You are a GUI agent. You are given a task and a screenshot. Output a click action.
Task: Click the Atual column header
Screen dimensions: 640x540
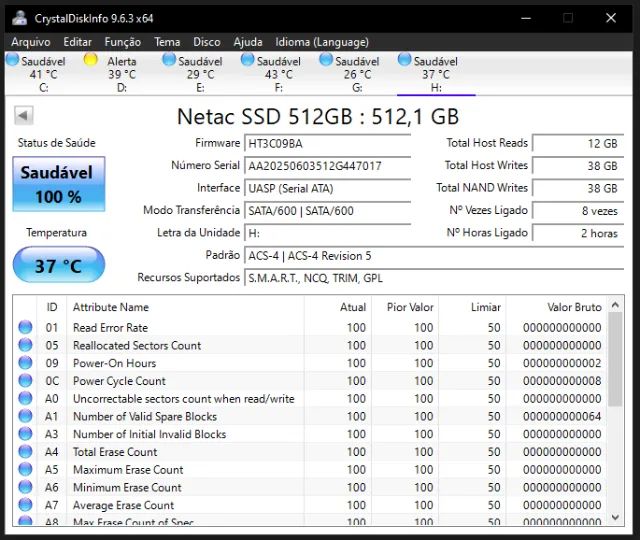[x=338, y=307]
